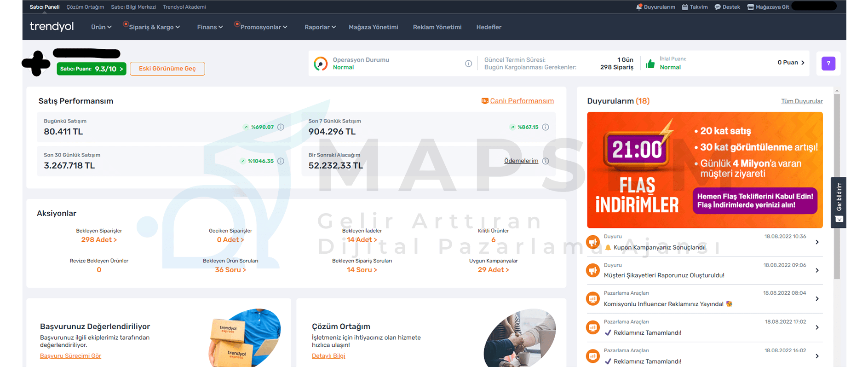This screenshot has height=367, width=868.
Task: Click megaphone icon of Müşteri Şikayetleri announcement
Action: (593, 270)
